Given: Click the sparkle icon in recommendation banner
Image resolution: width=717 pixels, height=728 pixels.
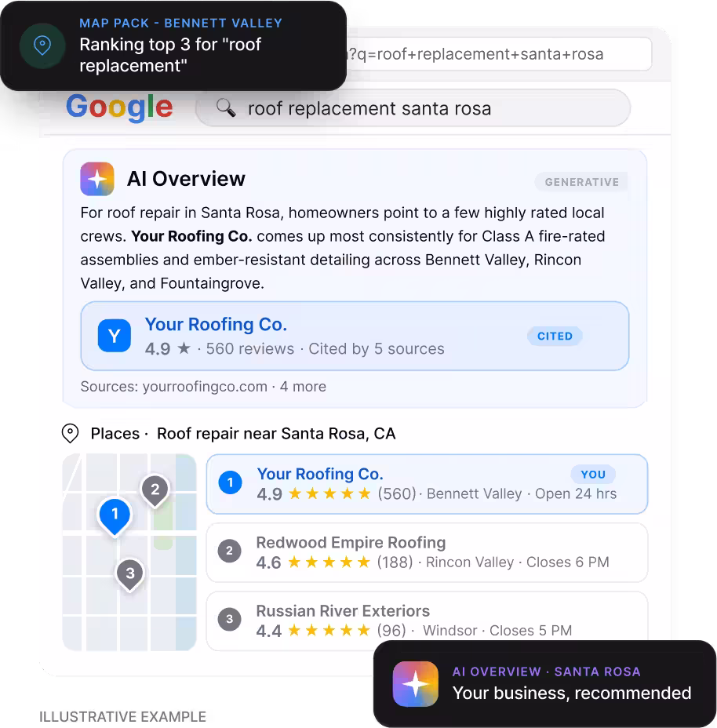Looking at the screenshot, I should [x=415, y=684].
